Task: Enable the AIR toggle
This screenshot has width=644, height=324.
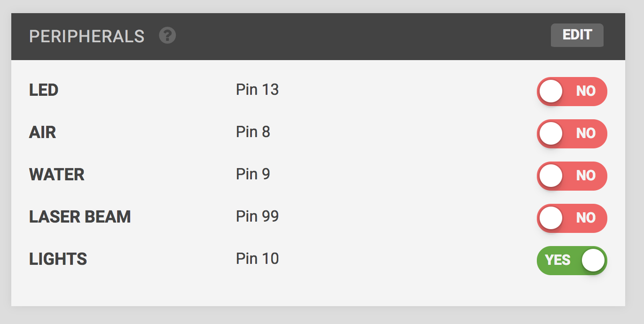Action: click(572, 133)
